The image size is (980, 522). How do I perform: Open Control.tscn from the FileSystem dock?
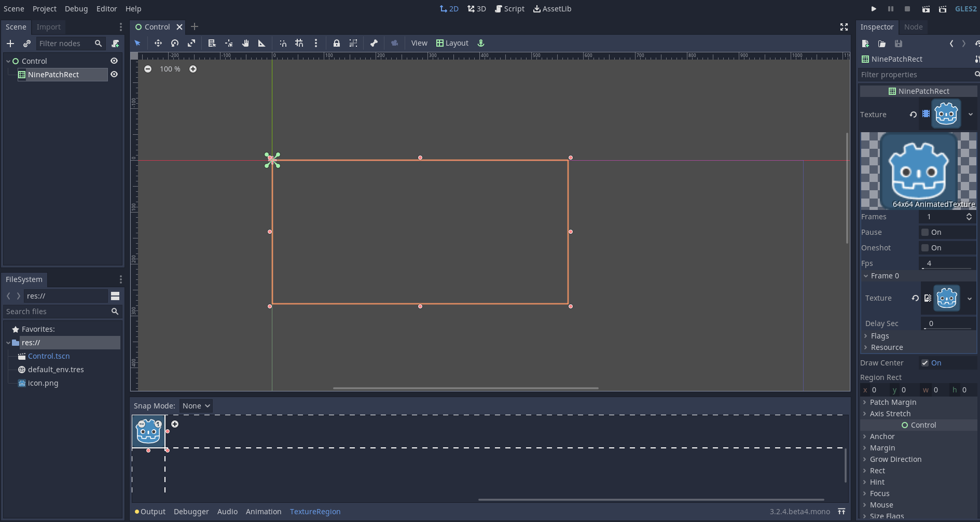click(49, 356)
